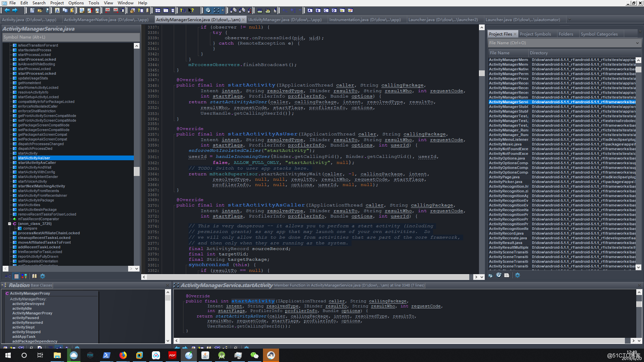This screenshot has width=644, height=362.
Task: Open project files panel settings gear
Action: (x=518, y=275)
